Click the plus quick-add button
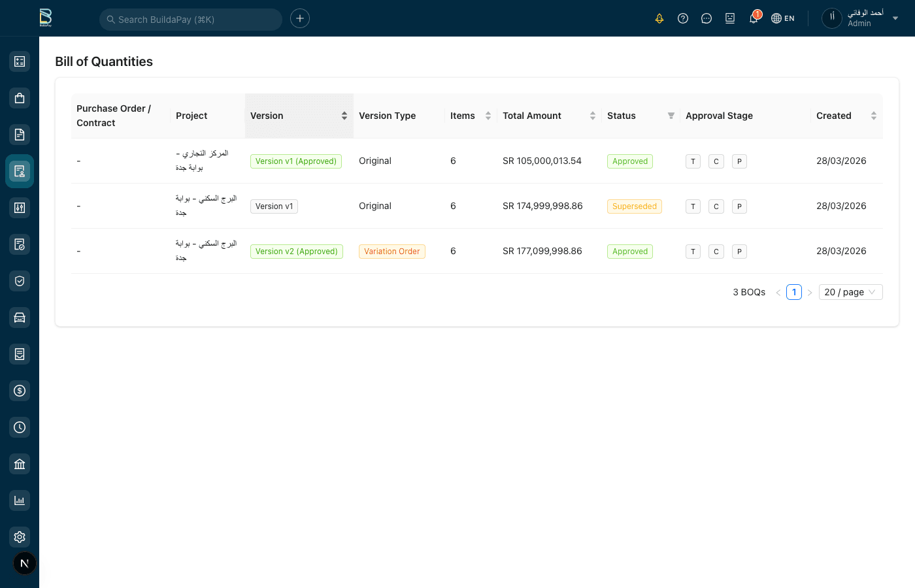The height and width of the screenshot is (588, 915). coord(300,18)
